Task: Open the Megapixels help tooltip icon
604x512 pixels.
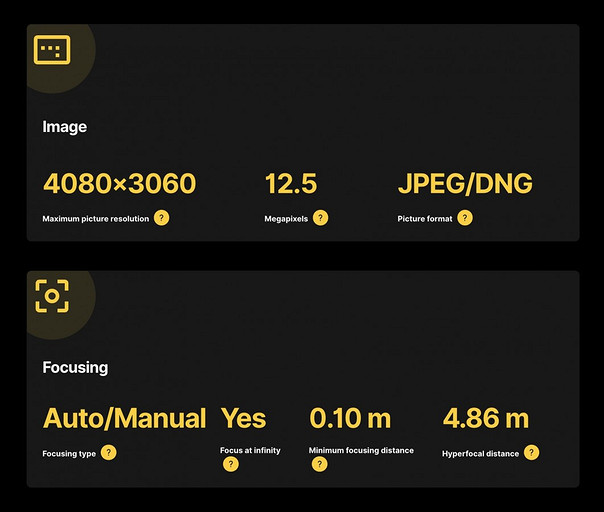Action: [x=320, y=218]
